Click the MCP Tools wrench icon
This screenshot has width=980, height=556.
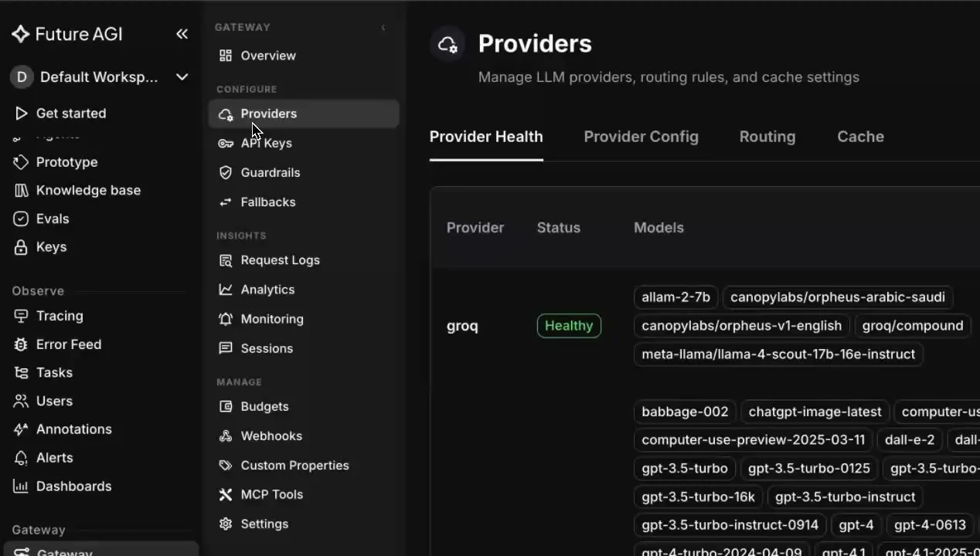226,495
